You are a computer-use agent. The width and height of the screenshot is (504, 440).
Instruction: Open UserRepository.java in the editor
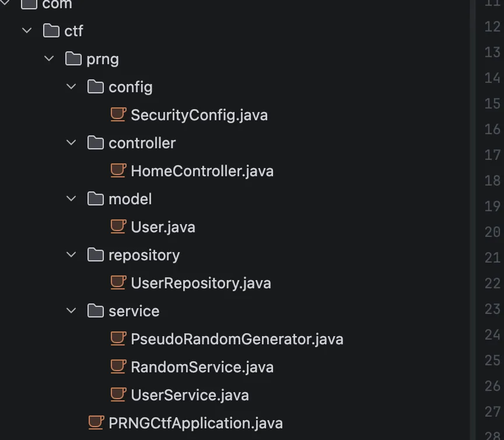[x=201, y=283]
